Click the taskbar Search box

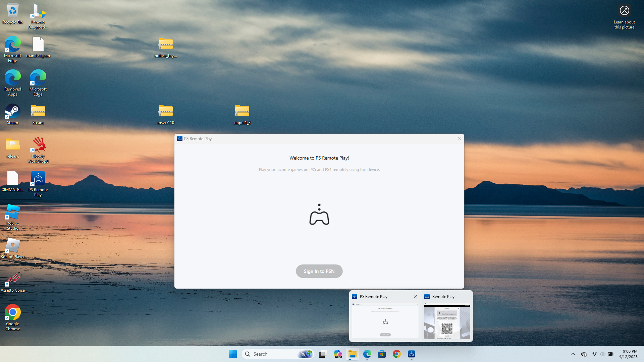click(x=278, y=354)
